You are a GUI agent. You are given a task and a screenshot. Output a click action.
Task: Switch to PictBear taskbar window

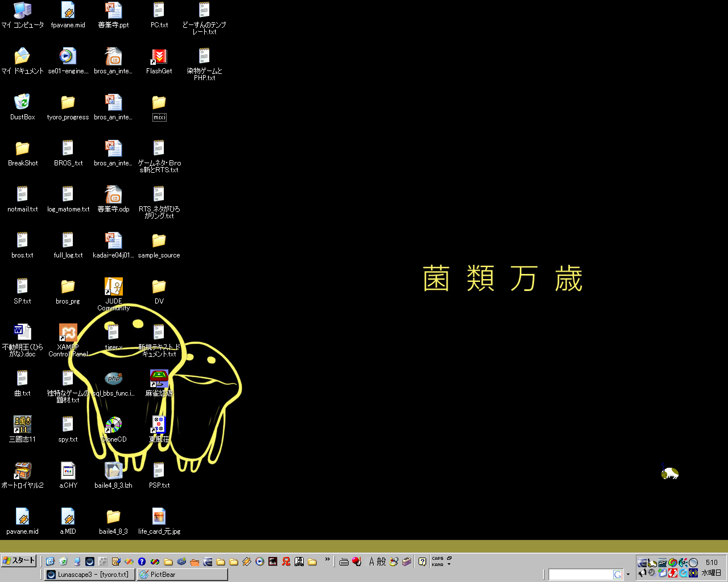[x=182, y=575]
